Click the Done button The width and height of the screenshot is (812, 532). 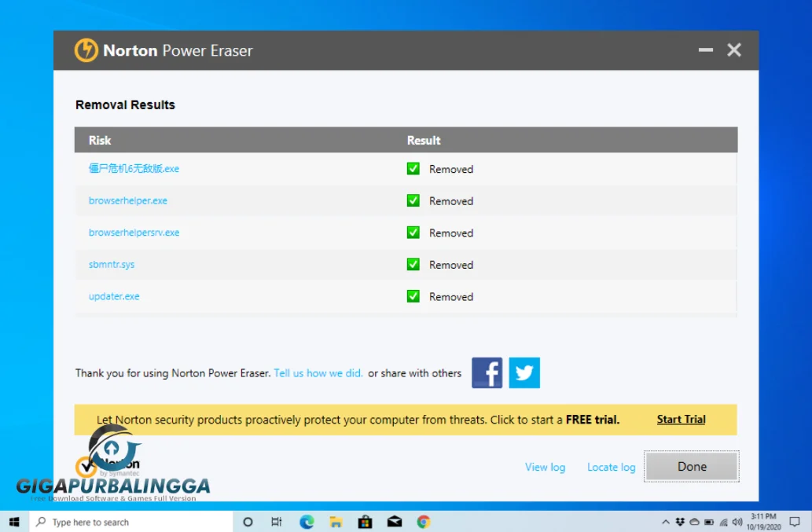(692, 466)
